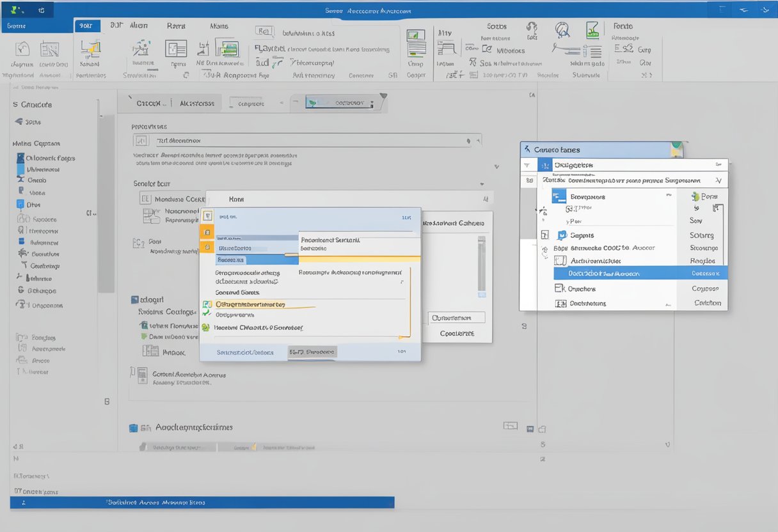Expand the collapsed folder group in the left sidebar
The height and width of the screenshot is (532, 778).
pyautogui.click(x=17, y=121)
